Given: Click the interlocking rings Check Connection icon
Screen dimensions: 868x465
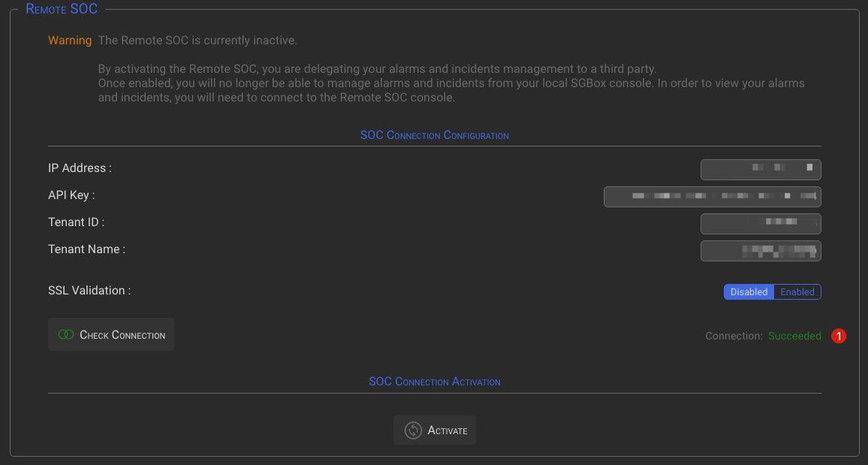Looking at the screenshot, I should (x=66, y=335).
